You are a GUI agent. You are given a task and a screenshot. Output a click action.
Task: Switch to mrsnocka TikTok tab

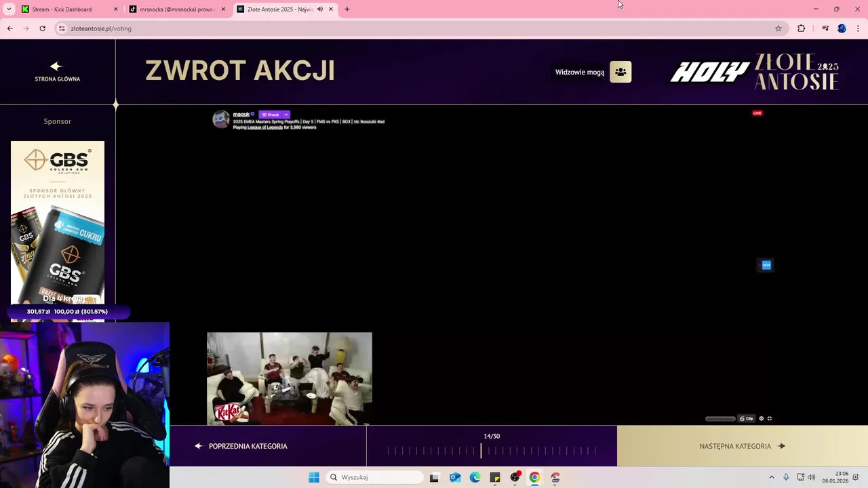tap(176, 9)
